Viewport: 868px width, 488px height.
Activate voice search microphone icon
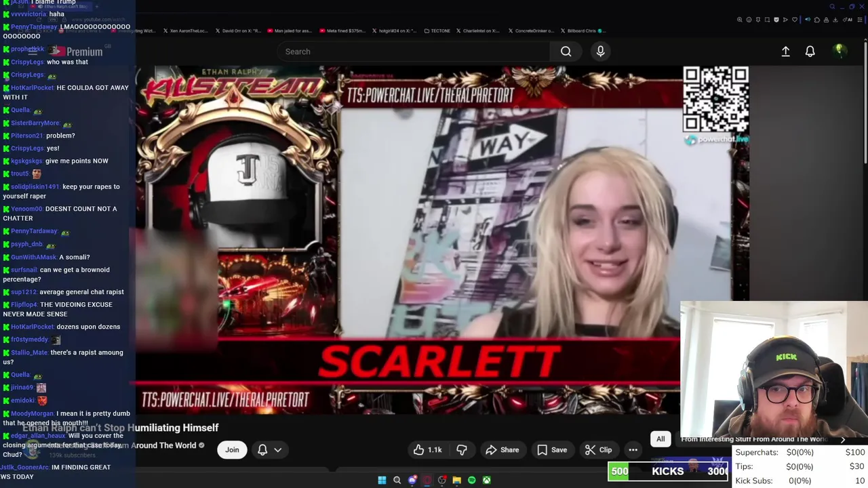pyautogui.click(x=600, y=52)
